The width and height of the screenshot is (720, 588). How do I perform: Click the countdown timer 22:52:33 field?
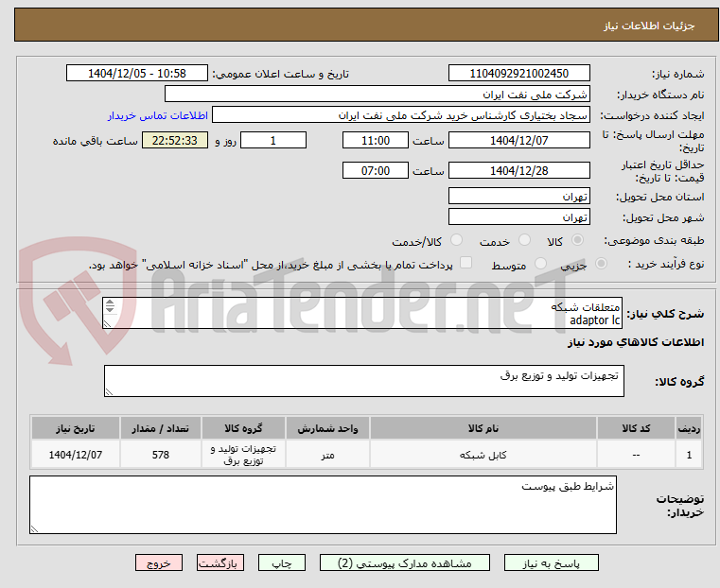click(x=174, y=140)
